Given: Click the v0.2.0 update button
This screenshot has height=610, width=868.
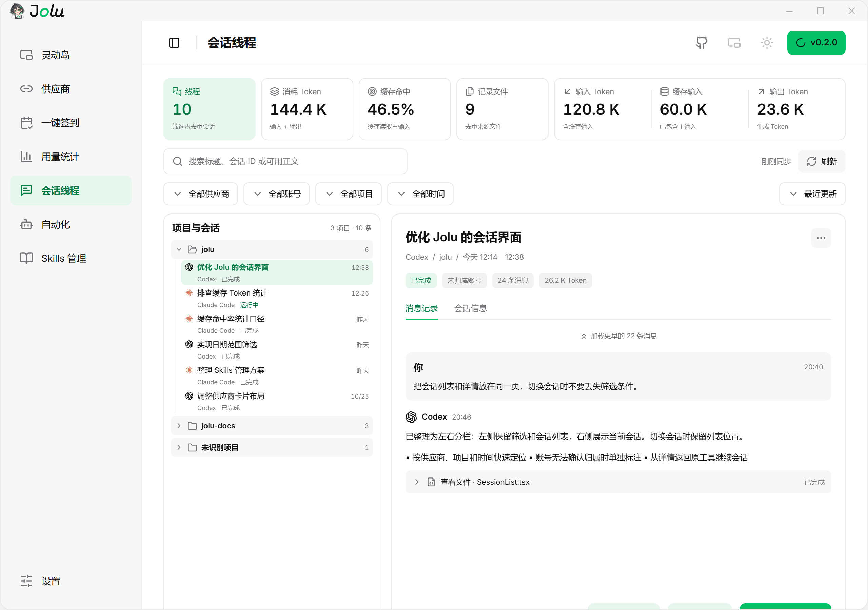Looking at the screenshot, I should [816, 43].
